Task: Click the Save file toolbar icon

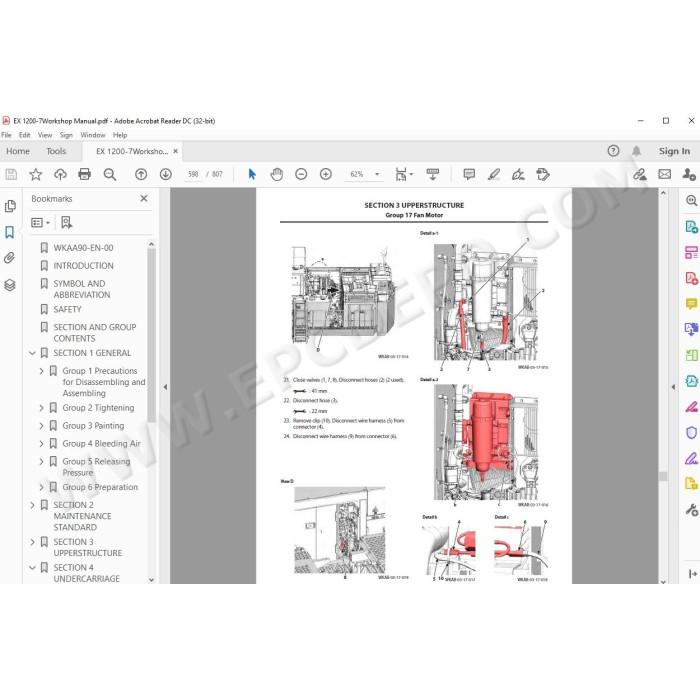Action: (x=11, y=174)
